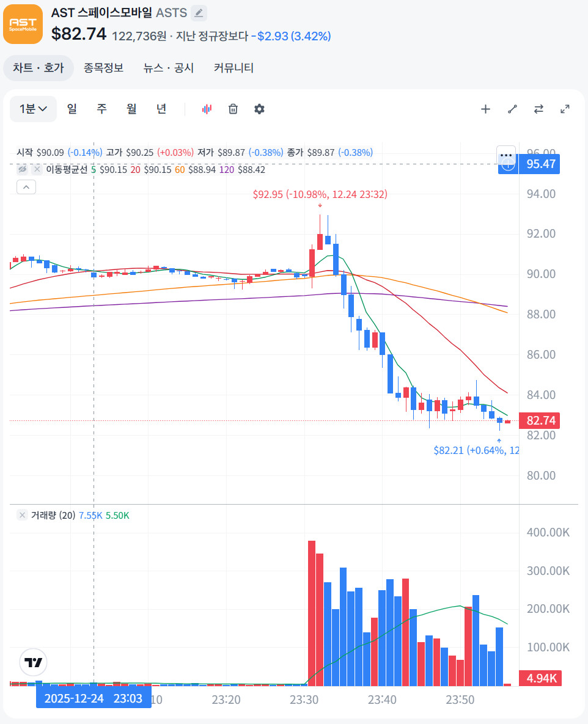Open the chart type candlestick icon
This screenshot has width=588, height=724.
click(x=207, y=109)
